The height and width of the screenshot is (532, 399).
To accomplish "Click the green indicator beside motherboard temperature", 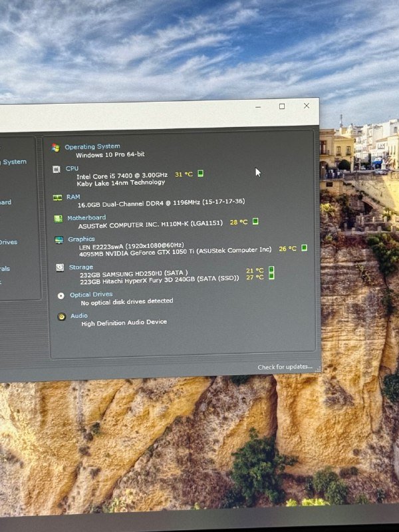I will coord(255,222).
